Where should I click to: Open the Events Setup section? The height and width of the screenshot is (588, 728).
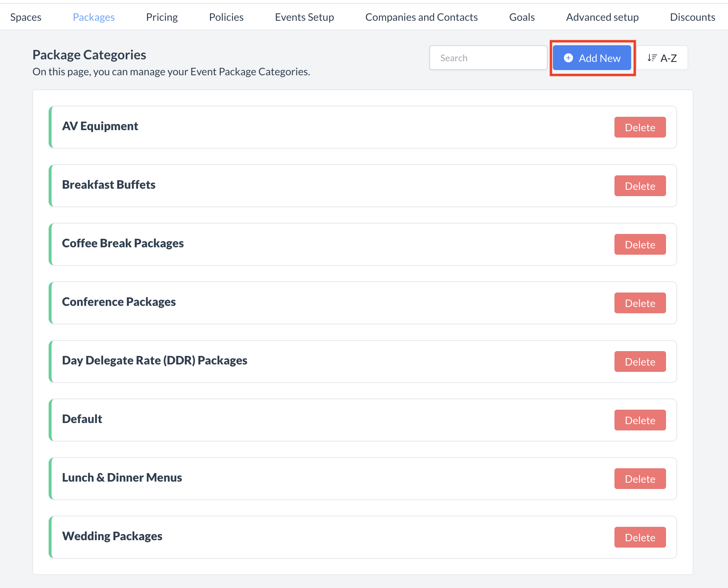point(304,17)
